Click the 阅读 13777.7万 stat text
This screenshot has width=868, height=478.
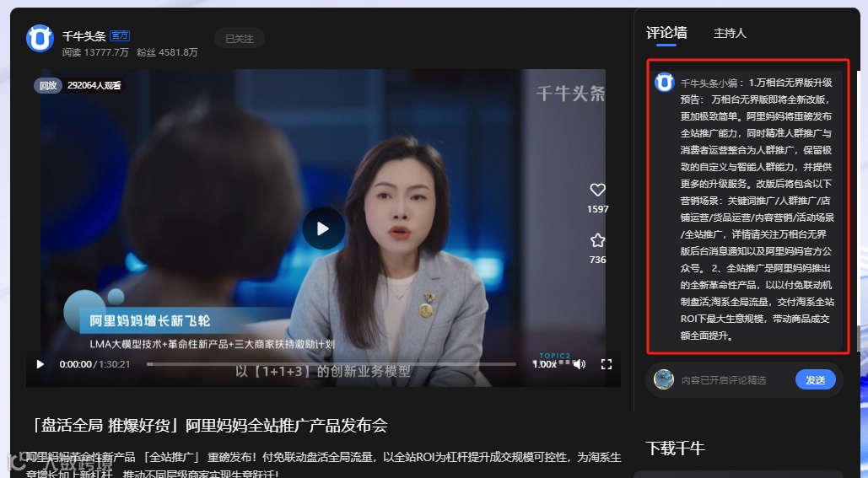pos(95,52)
